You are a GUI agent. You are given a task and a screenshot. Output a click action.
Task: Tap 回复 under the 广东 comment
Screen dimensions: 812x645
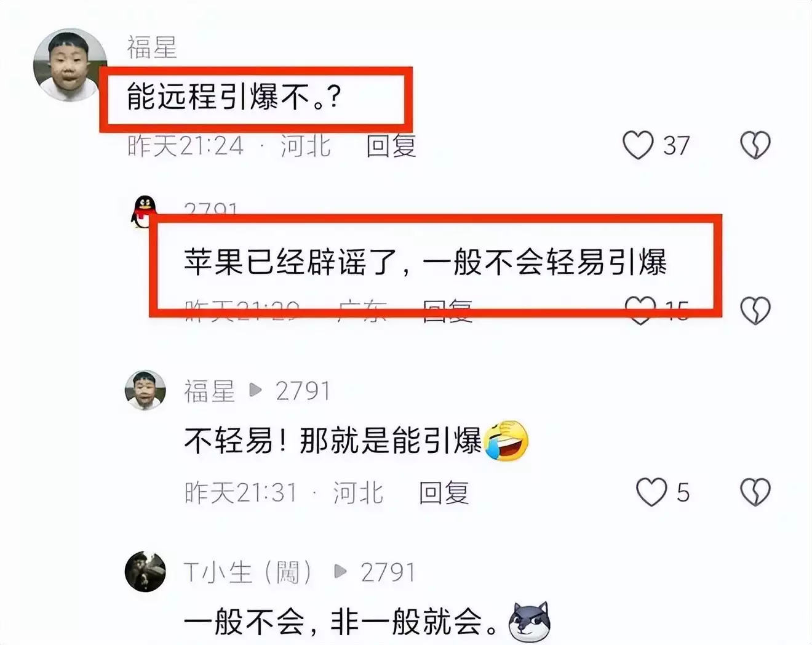point(447,311)
